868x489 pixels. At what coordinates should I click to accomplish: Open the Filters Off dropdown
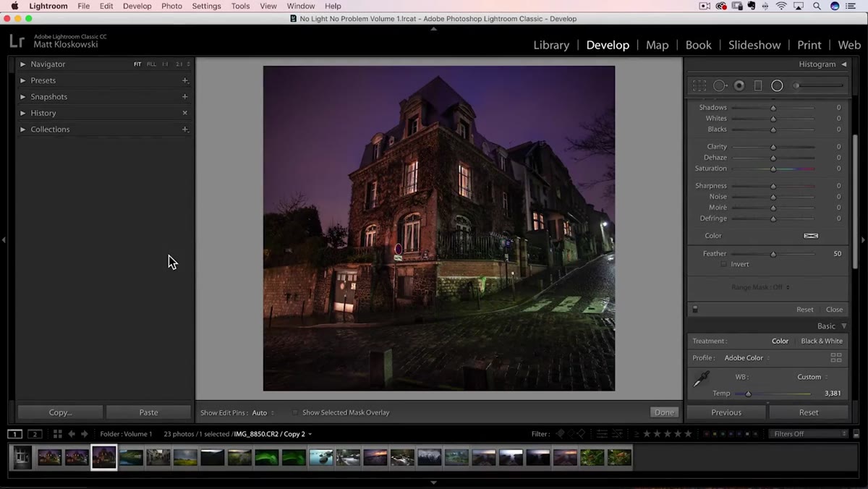(807, 434)
